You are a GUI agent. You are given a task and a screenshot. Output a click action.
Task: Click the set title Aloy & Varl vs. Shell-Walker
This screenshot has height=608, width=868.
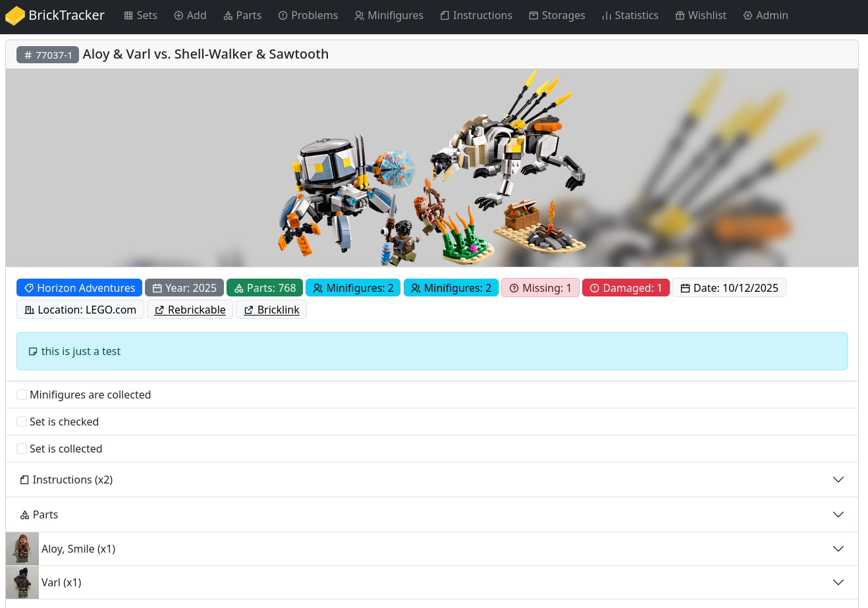point(205,54)
